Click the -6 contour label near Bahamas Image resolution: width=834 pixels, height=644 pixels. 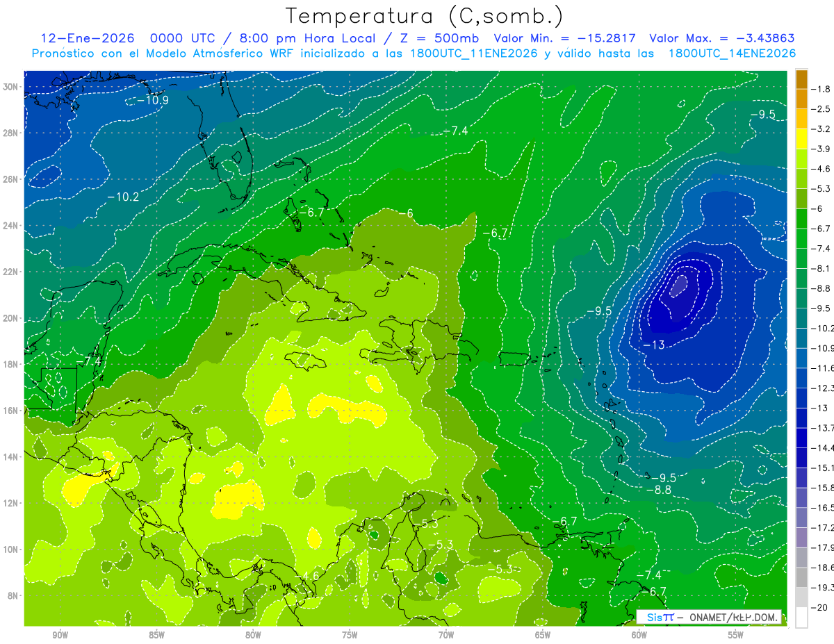click(406, 213)
